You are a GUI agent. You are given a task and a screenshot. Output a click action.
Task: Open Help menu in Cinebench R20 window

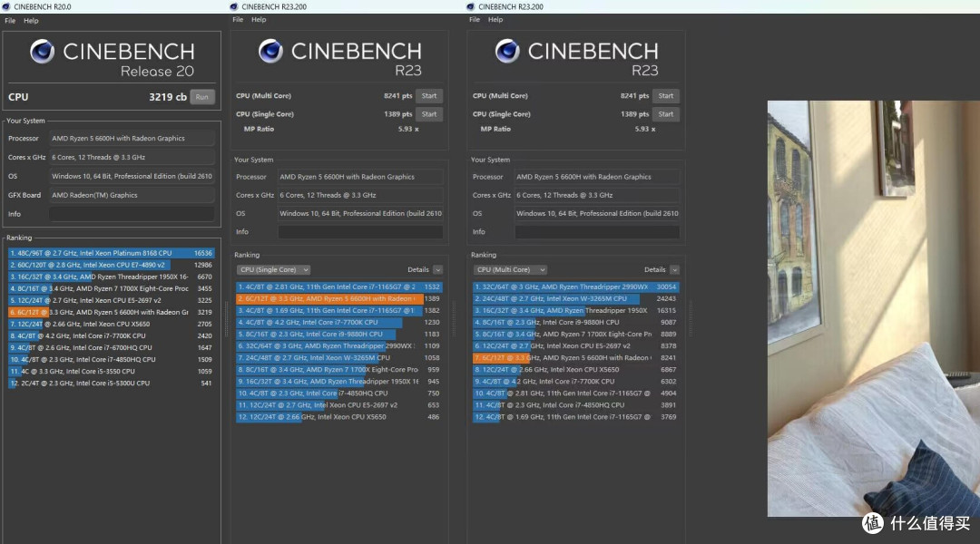click(31, 21)
